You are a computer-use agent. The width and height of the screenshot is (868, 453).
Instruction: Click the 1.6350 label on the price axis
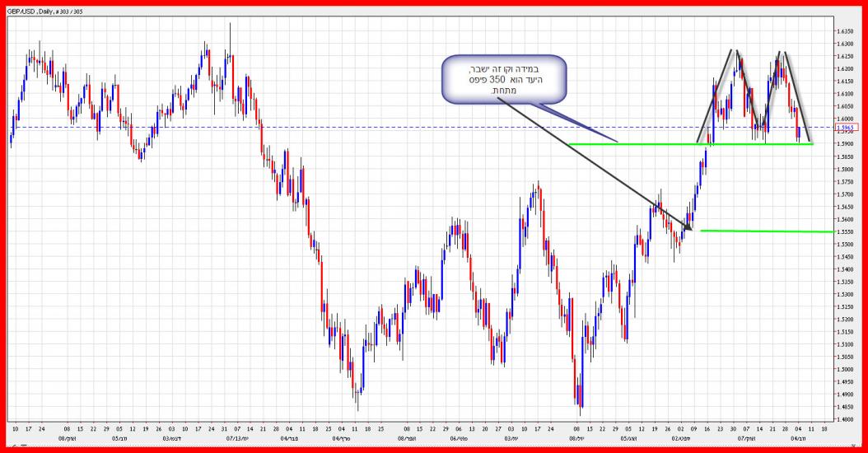844,31
